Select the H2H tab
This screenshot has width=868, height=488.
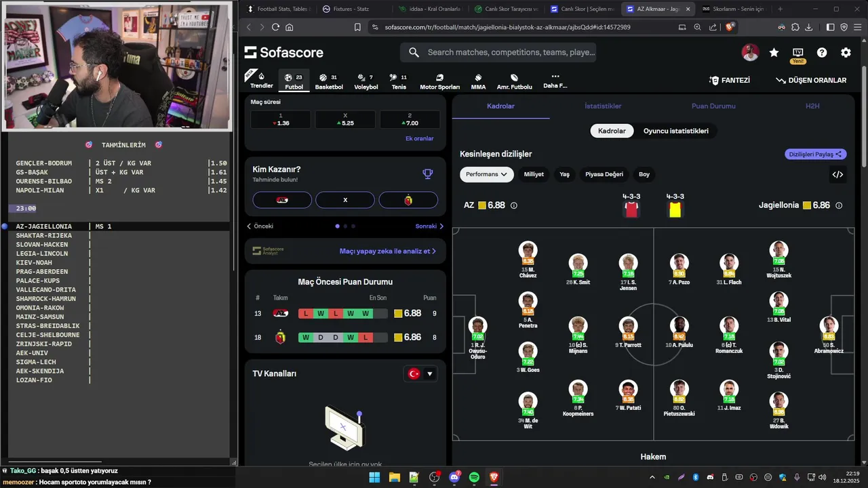pyautogui.click(x=812, y=106)
